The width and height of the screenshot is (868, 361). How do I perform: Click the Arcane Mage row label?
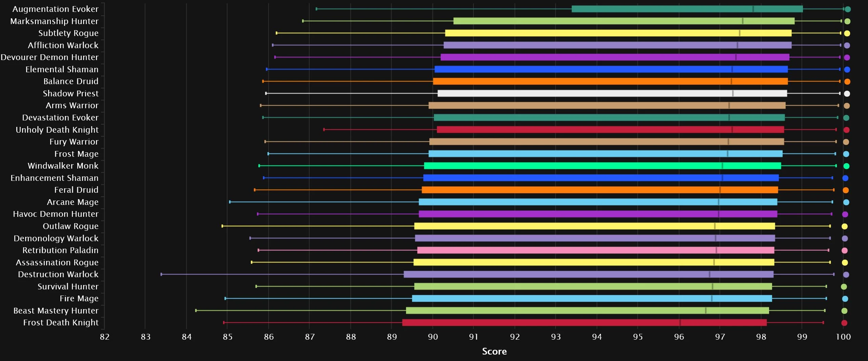pyautogui.click(x=73, y=202)
